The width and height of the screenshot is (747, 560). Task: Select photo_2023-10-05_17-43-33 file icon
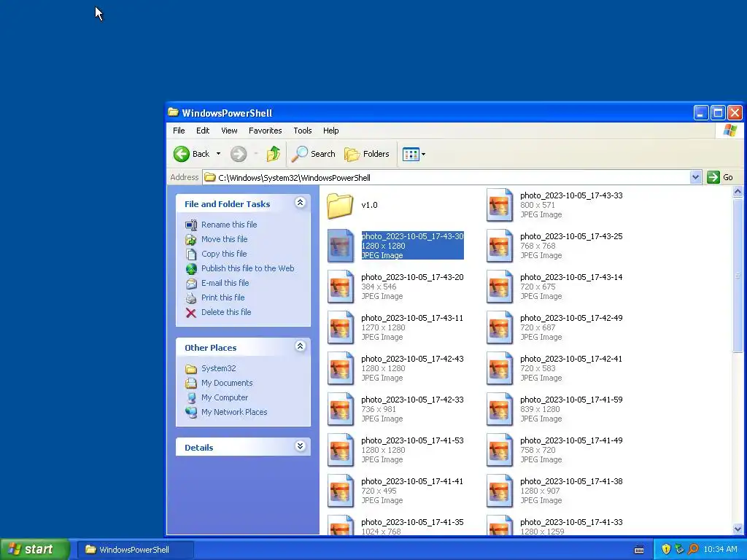tap(499, 205)
